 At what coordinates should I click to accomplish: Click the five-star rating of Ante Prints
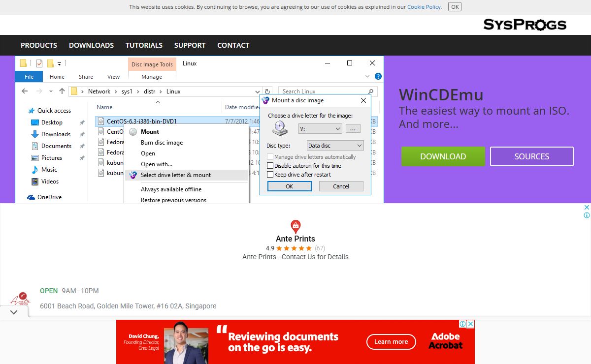click(x=294, y=248)
